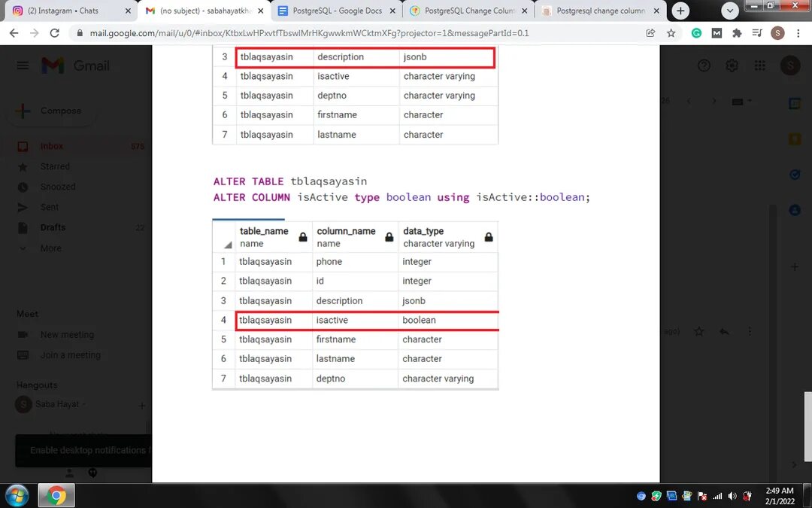This screenshot has height=508, width=812.
Task: Open Gmail Support help icon
Action: tap(704, 65)
